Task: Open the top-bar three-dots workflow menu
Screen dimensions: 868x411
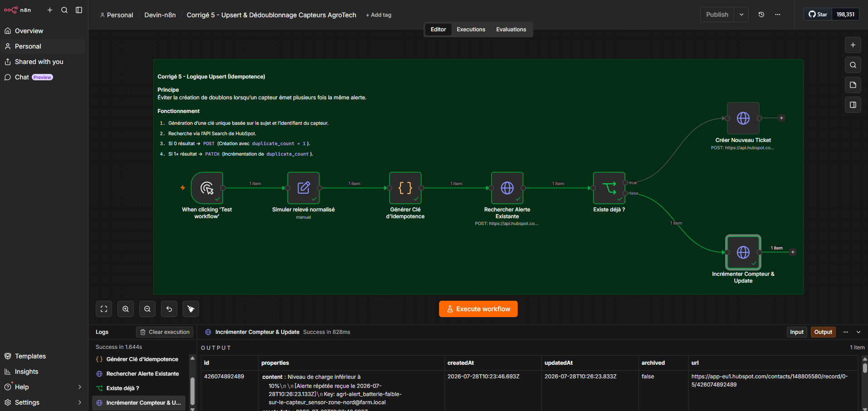Action: [778, 15]
